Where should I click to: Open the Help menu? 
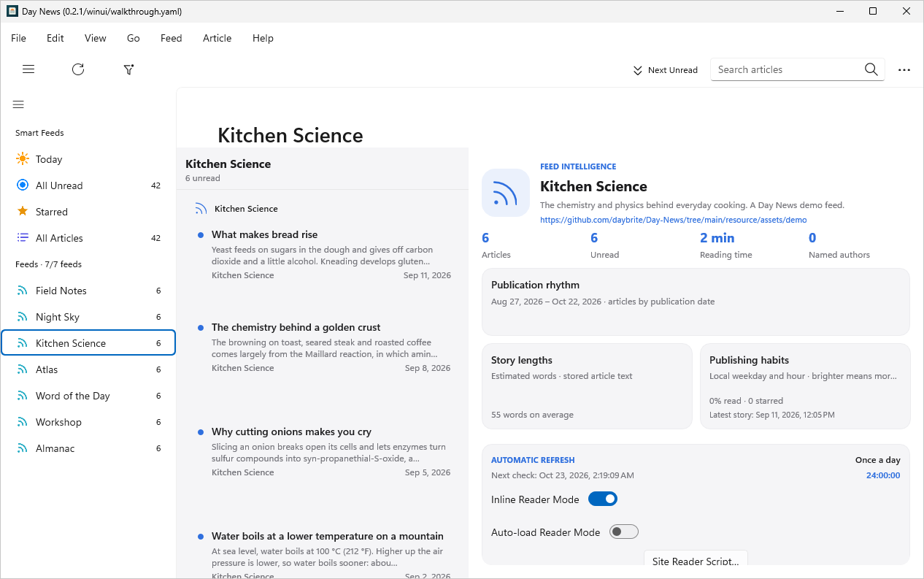[x=263, y=38]
